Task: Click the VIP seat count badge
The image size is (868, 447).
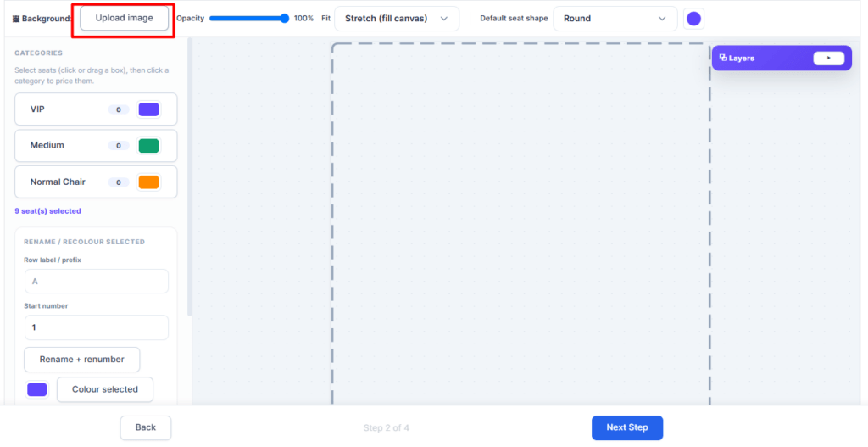Action: [119, 109]
